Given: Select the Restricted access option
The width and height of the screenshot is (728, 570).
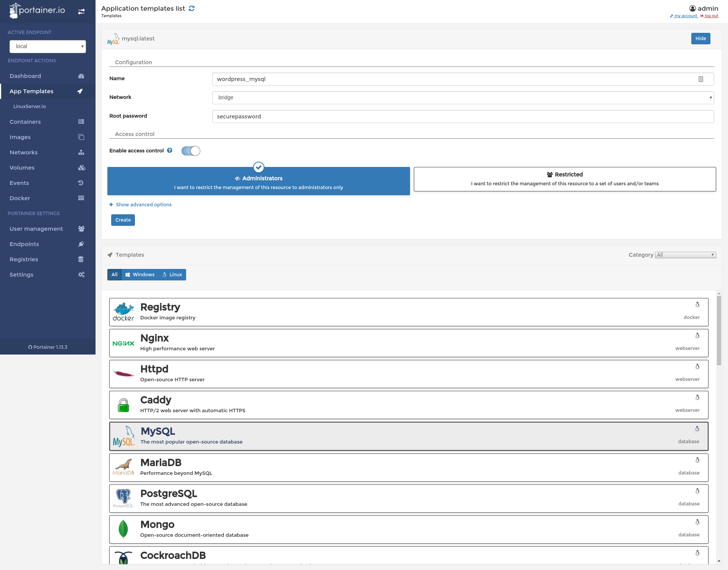Looking at the screenshot, I should [x=564, y=179].
